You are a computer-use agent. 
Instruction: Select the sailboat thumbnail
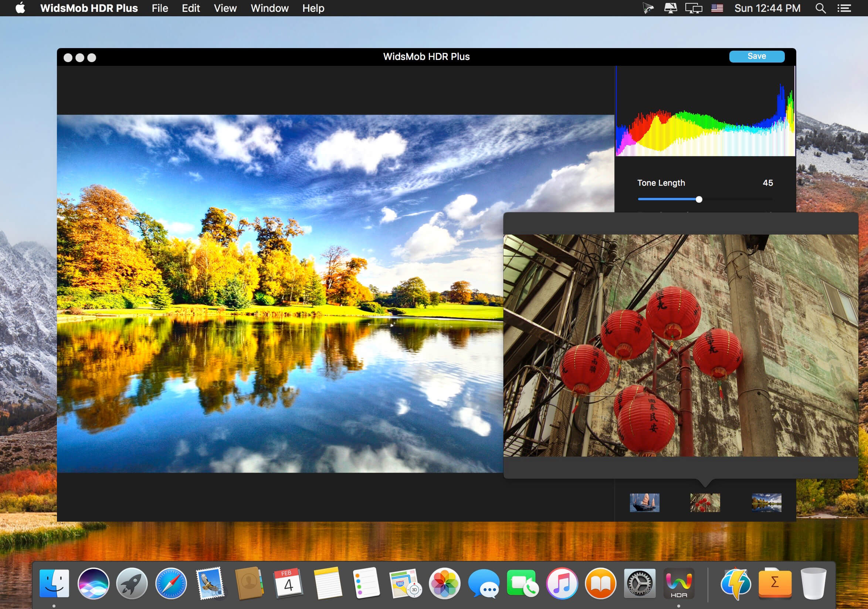coord(645,503)
